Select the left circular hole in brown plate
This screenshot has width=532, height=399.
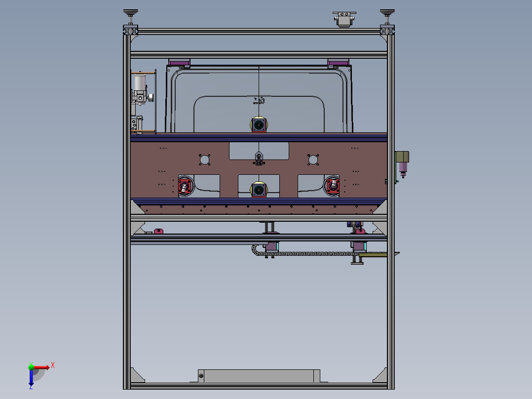[205, 160]
